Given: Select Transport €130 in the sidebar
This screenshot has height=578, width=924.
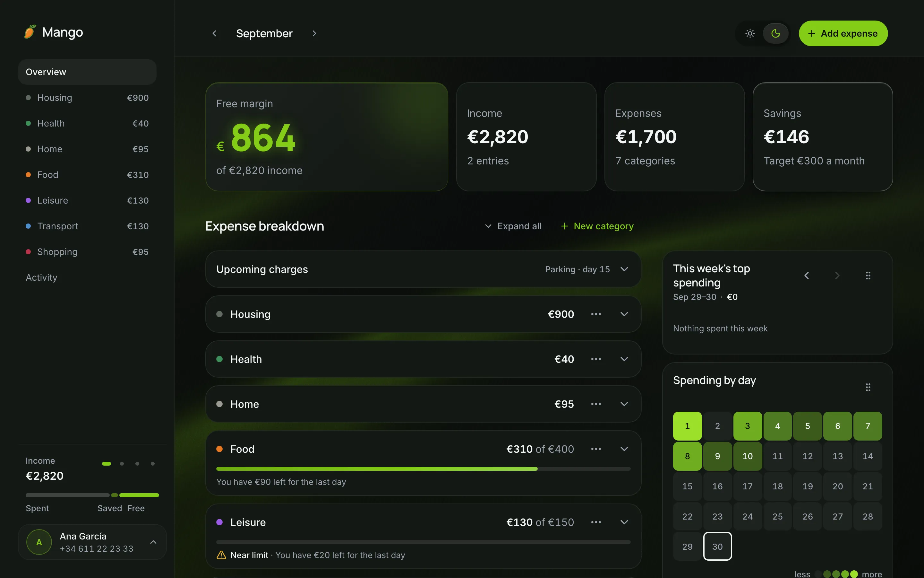Looking at the screenshot, I should click(x=87, y=226).
